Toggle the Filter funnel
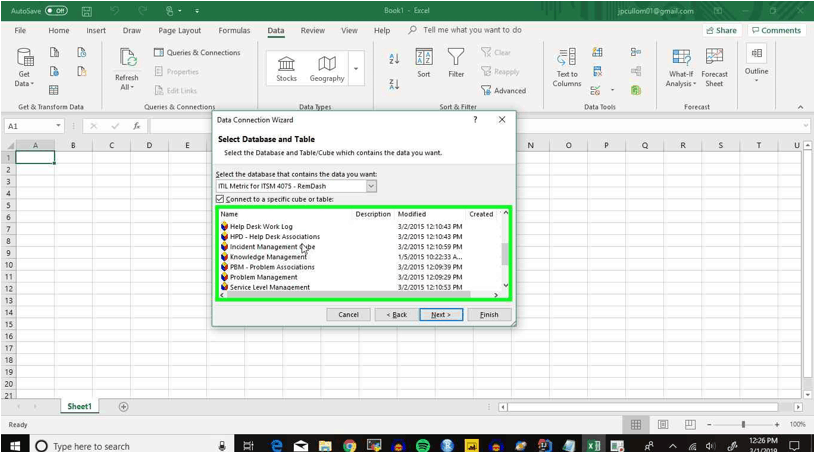This screenshot has height=452, width=814. point(456,63)
